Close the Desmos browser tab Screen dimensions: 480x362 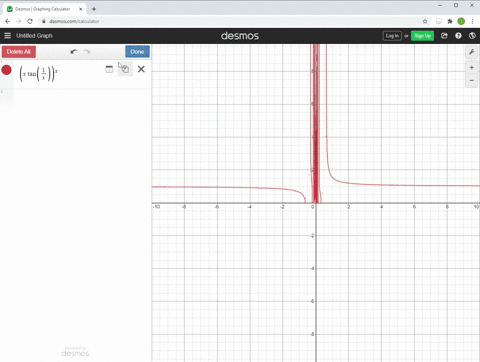click(x=80, y=9)
